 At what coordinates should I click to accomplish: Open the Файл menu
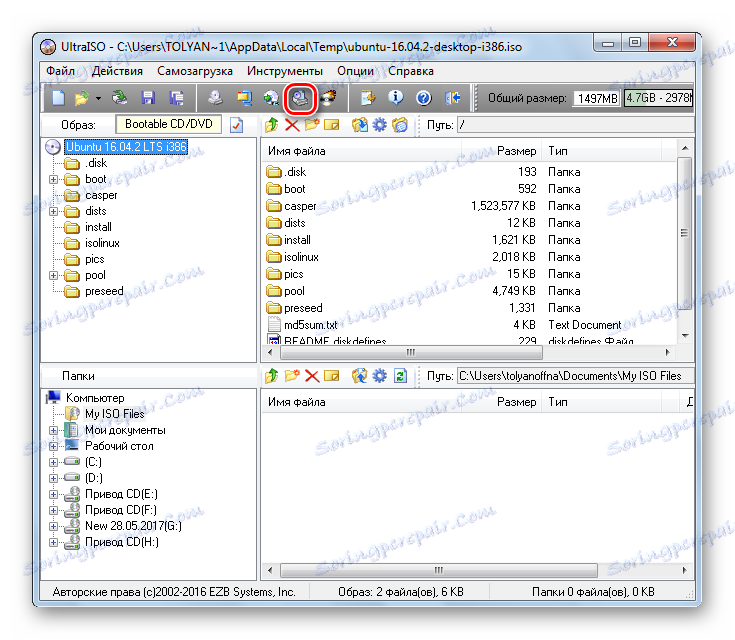(60, 71)
